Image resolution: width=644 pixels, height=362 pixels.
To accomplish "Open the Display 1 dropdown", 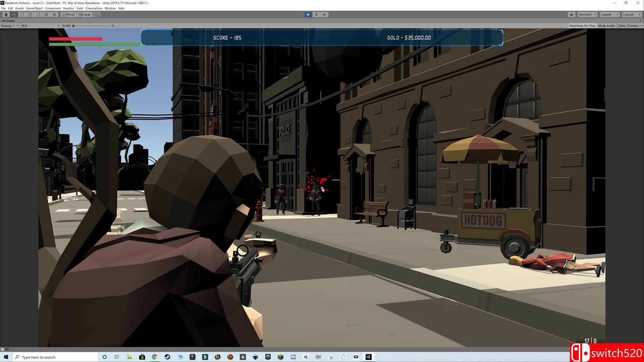I will point(10,26).
